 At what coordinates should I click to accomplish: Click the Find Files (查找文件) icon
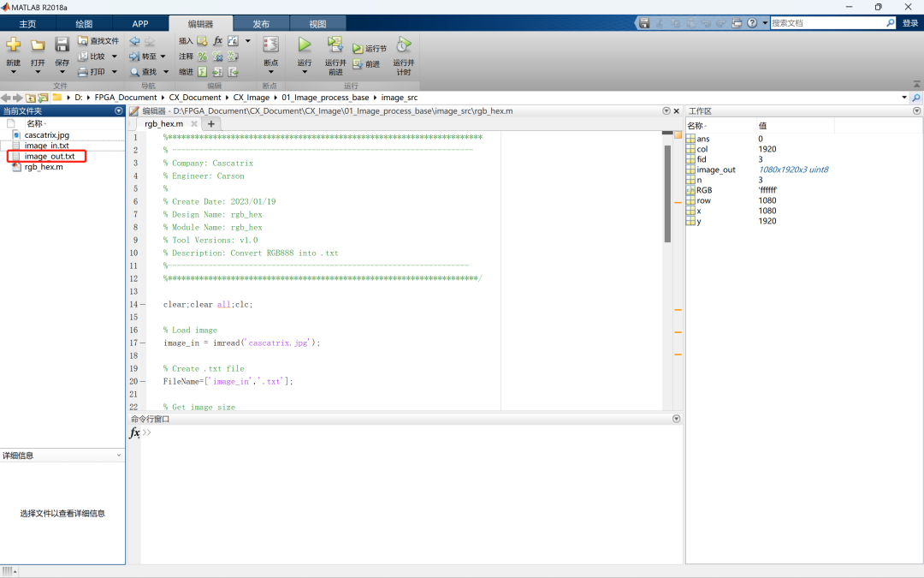coord(83,41)
